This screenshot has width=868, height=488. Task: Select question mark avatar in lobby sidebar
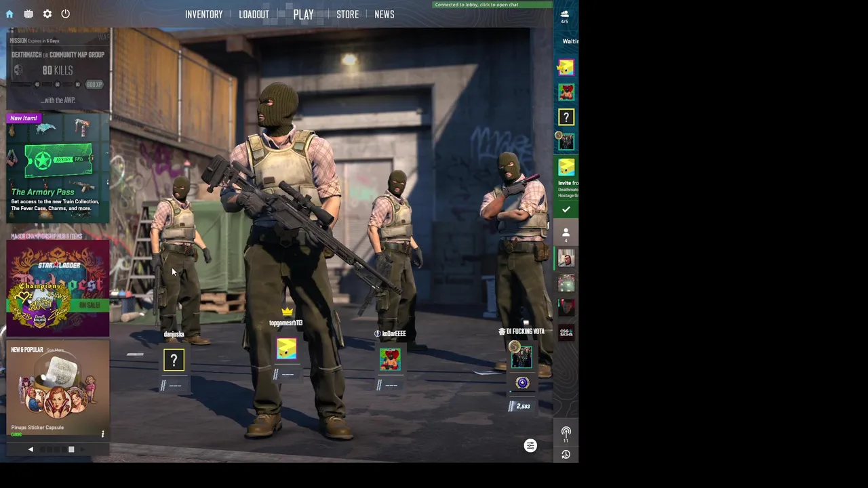566,117
